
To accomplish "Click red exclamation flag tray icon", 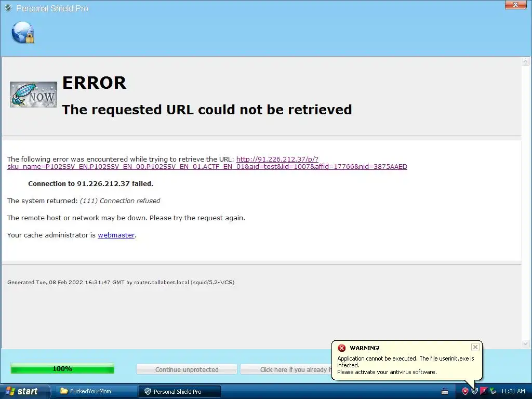I will [x=484, y=391].
